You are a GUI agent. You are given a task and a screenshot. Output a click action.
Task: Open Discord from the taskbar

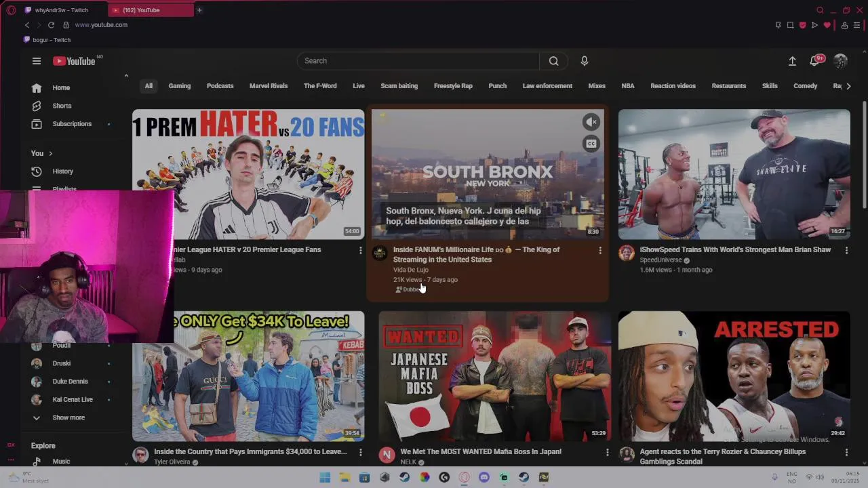click(x=484, y=477)
